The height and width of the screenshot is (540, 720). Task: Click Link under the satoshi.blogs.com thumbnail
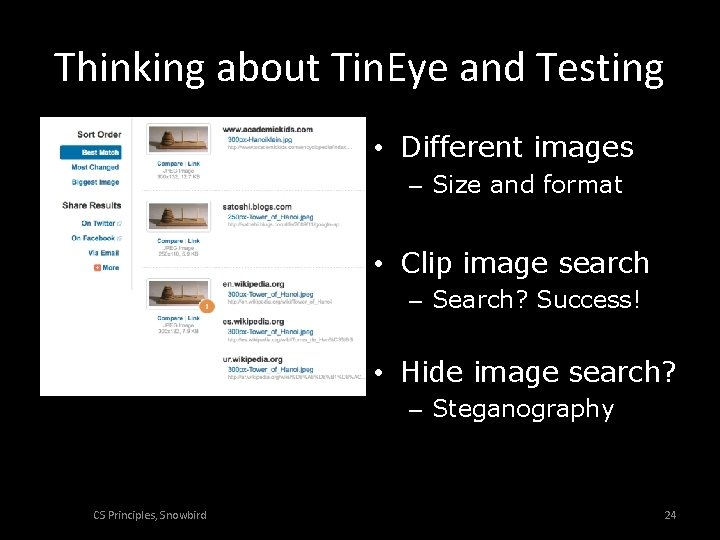[194, 241]
